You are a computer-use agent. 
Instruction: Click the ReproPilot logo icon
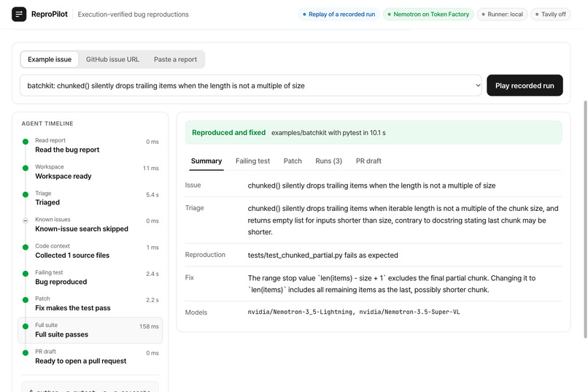pyautogui.click(x=19, y=15)
